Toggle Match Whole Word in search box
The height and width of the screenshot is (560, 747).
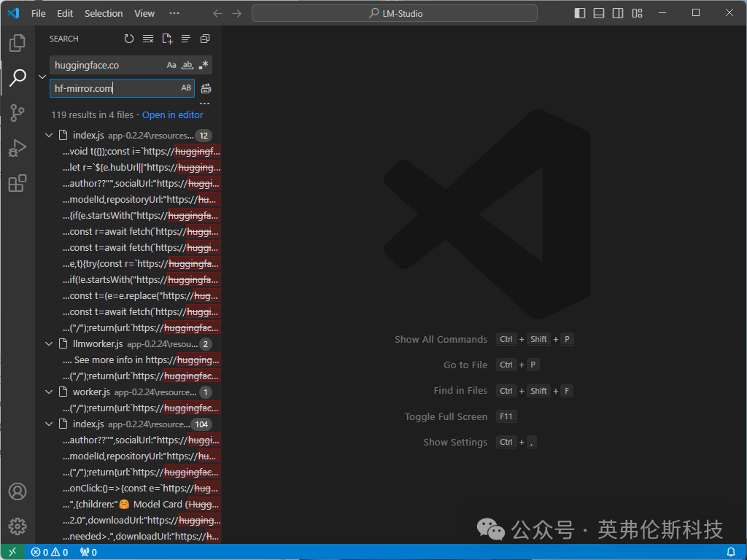coord(187,65)
